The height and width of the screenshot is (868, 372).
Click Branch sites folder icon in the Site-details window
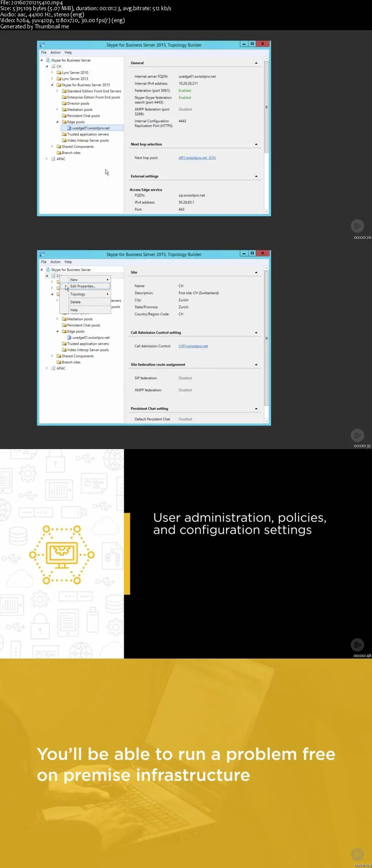tap(59, 362)
